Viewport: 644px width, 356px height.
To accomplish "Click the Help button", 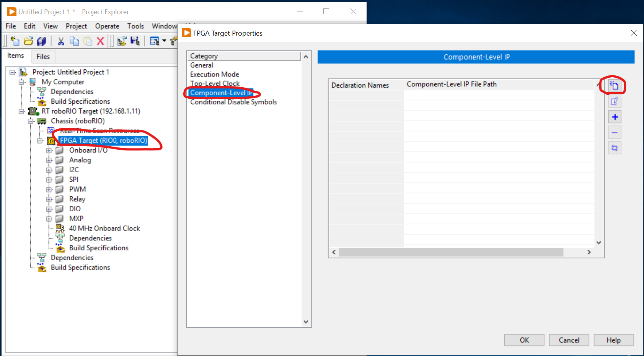I will pos(613,340).
